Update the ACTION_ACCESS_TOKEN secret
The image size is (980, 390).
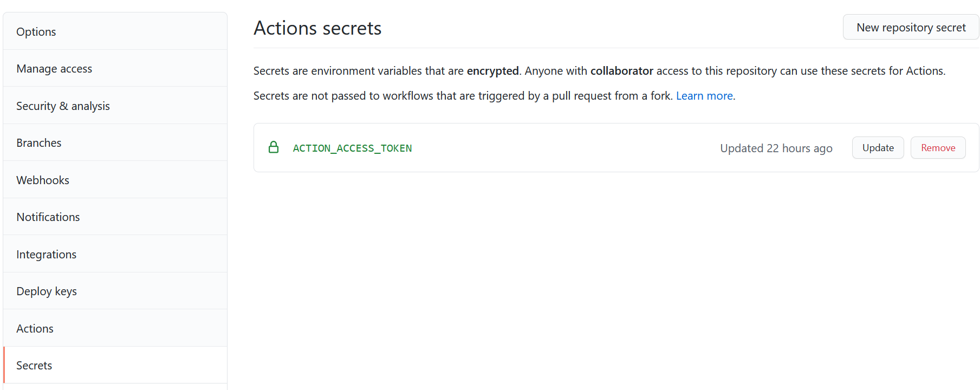point(878,147)
